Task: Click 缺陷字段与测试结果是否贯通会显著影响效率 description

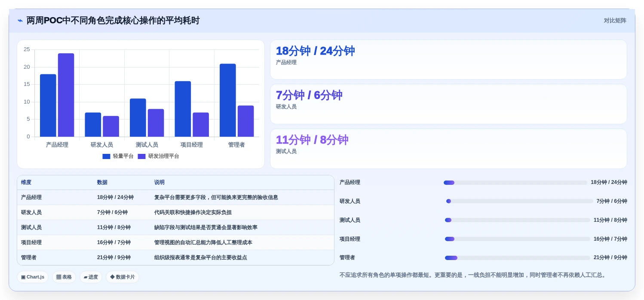Action: tap(206, 227)
